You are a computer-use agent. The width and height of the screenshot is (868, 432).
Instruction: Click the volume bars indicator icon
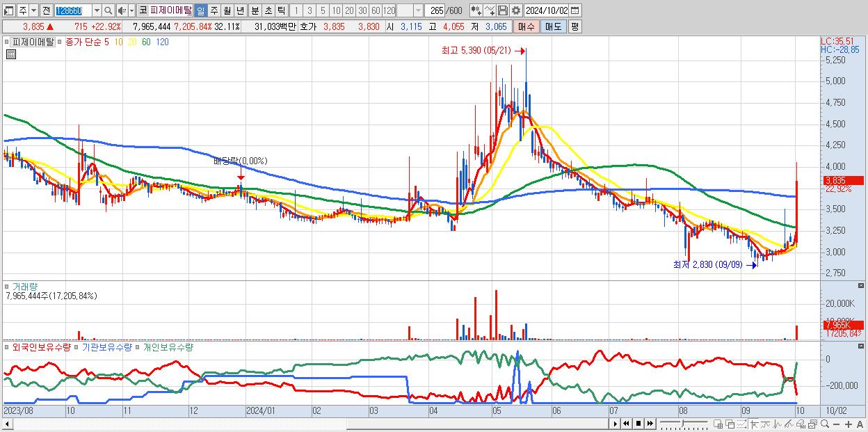click(801, 424)
